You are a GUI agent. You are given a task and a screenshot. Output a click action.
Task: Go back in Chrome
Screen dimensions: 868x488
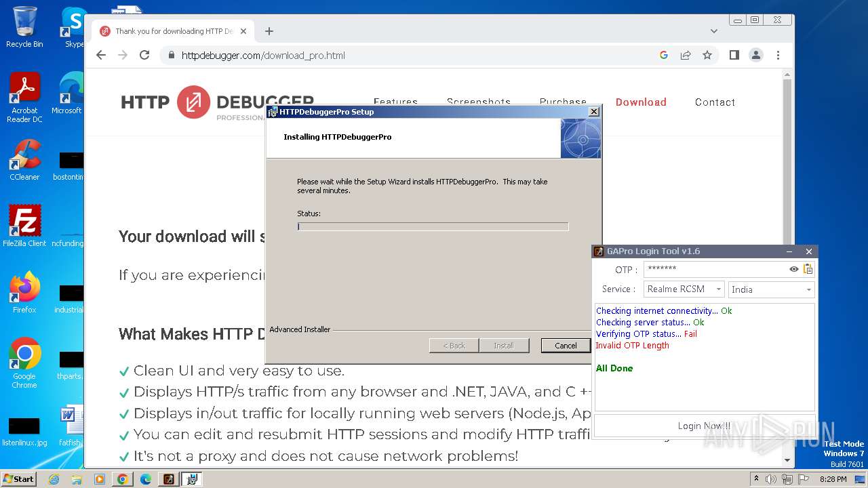(x=101, y=56)
